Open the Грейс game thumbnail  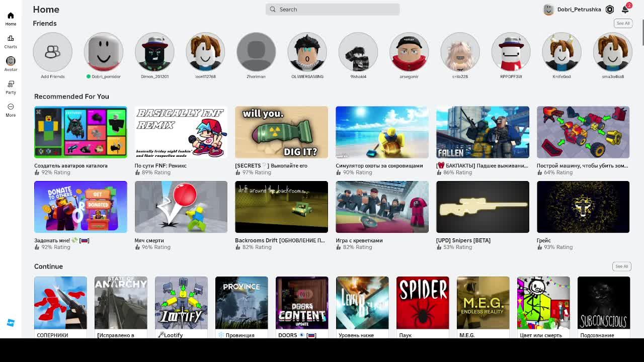coord(583,207)
